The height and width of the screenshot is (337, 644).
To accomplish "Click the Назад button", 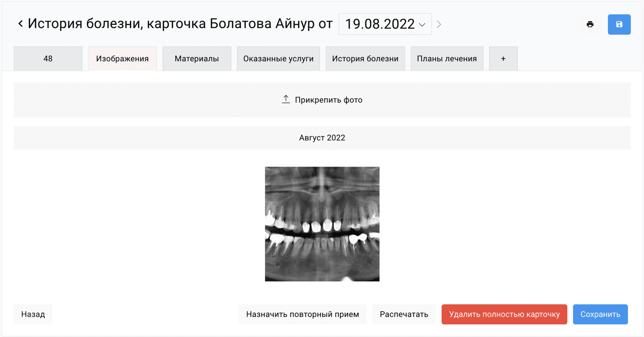I will click(x=33, y=314).
